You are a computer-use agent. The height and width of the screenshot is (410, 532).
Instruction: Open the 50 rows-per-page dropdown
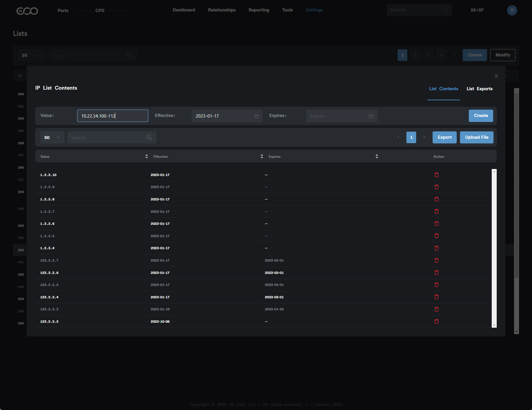click(x=52, y=138)
